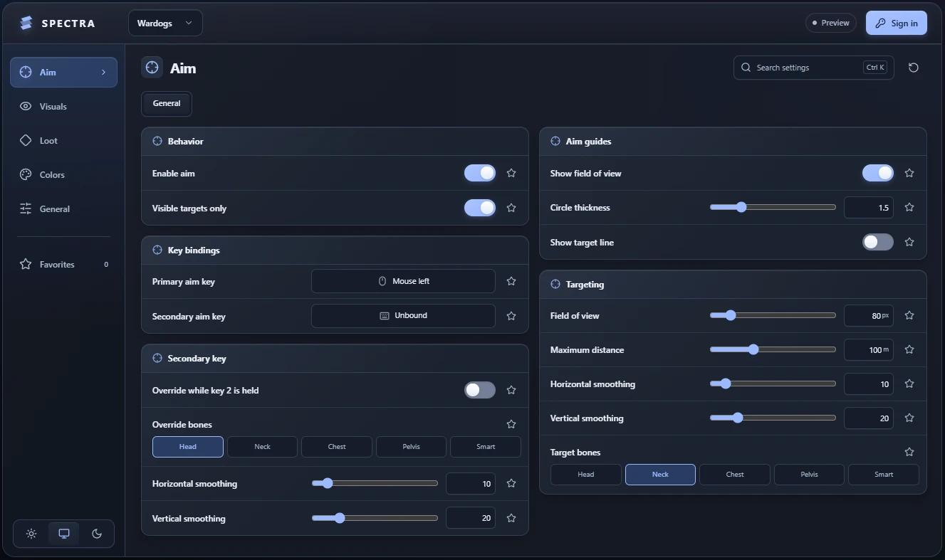945x560 pixels.
Task: Open General section in sidebar
Action: point(63,209)
